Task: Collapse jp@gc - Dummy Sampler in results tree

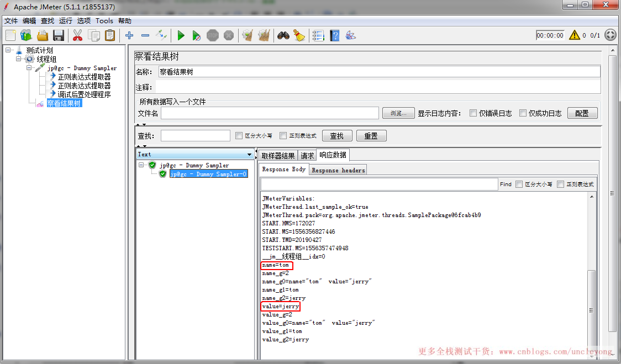Action: (x=141, y=165)
